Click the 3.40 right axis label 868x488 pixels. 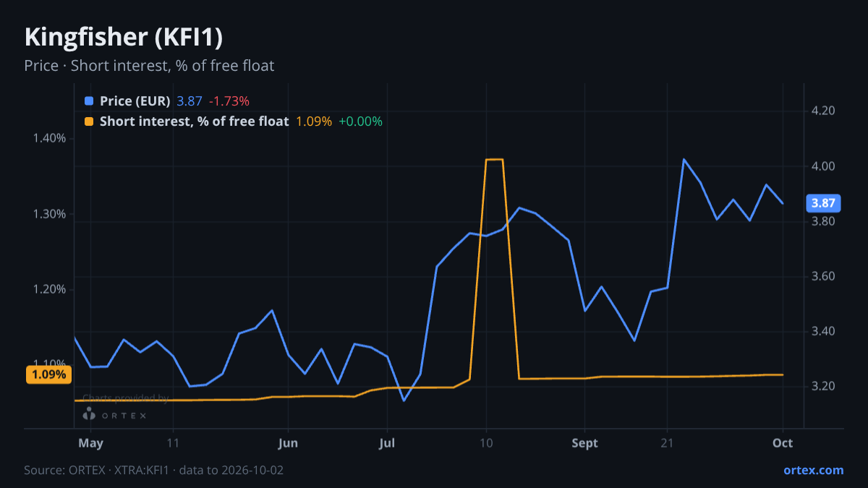tap(824, 331)
